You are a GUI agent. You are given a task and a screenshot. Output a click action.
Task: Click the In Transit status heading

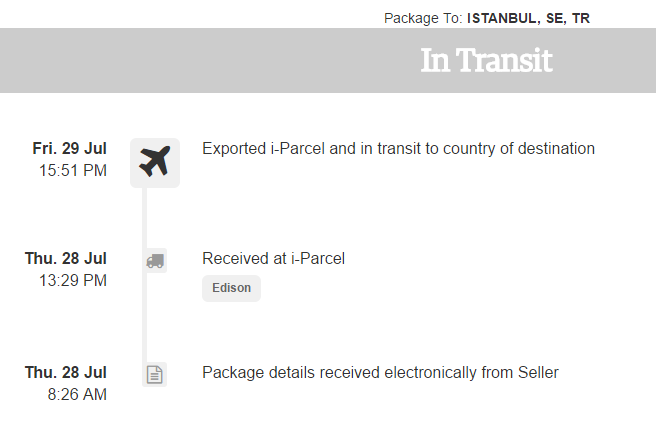(487, 60)
